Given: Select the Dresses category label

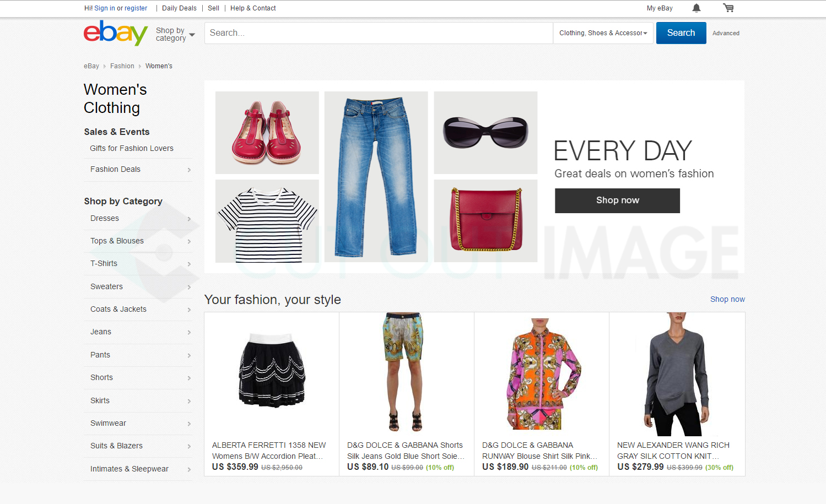Looking at the screenshot, I should pos(105,218).
